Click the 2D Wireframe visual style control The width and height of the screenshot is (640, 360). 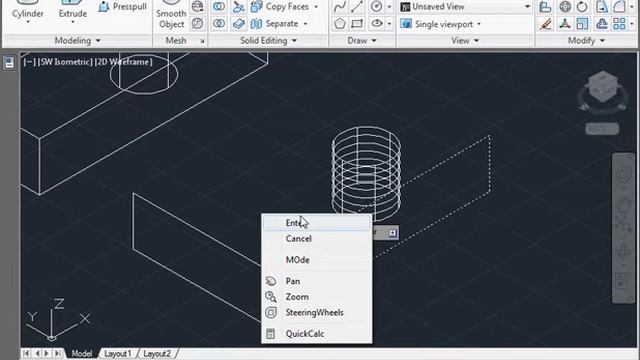(x=124, y=62)
